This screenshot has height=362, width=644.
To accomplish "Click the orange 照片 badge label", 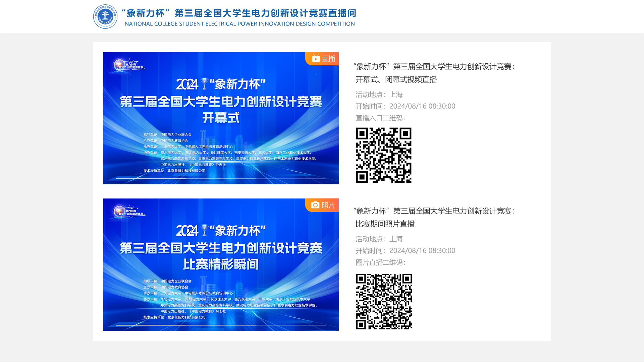I will 328,205.
